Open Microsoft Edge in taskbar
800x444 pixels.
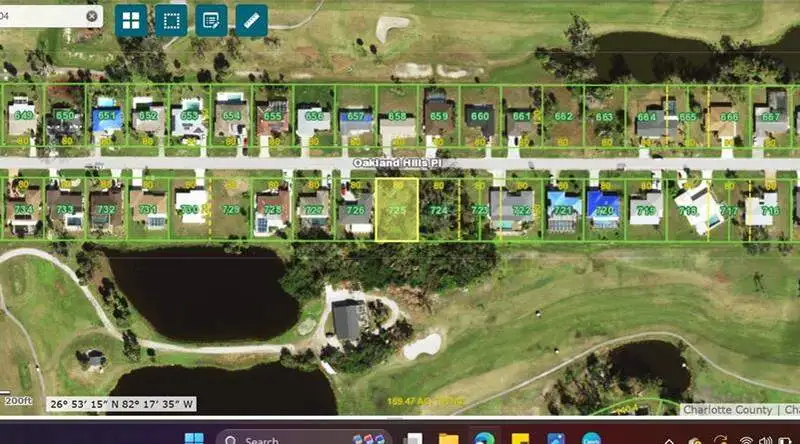[x=483, y=438]
